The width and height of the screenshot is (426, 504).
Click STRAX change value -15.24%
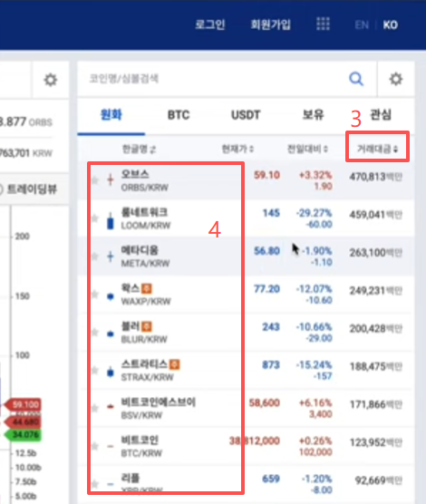click(314, 364)
